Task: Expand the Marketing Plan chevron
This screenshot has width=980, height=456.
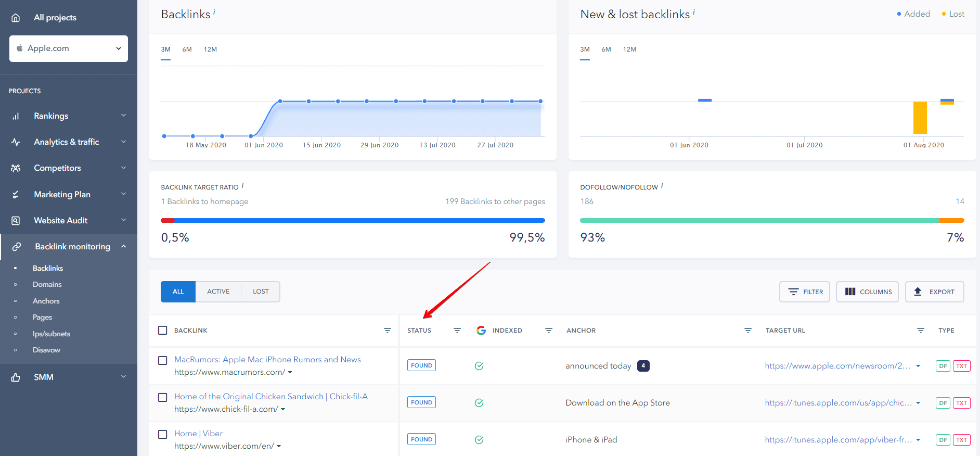Action: coord(124,194)
